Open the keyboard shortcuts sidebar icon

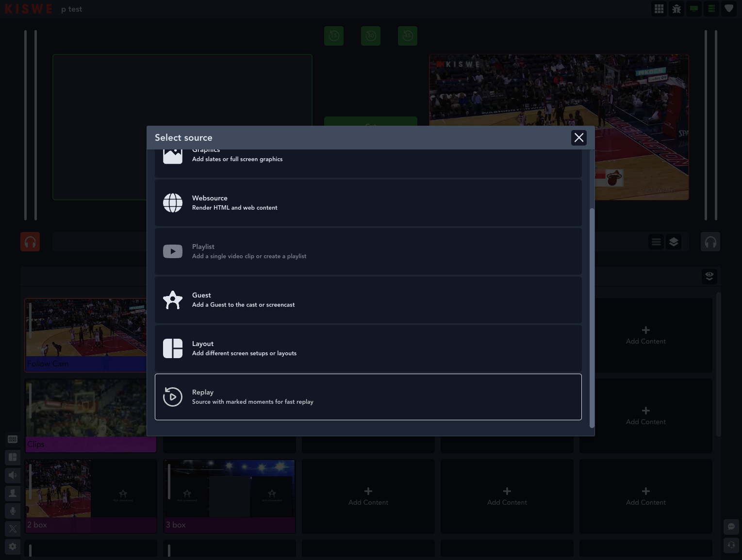point(13,439)
